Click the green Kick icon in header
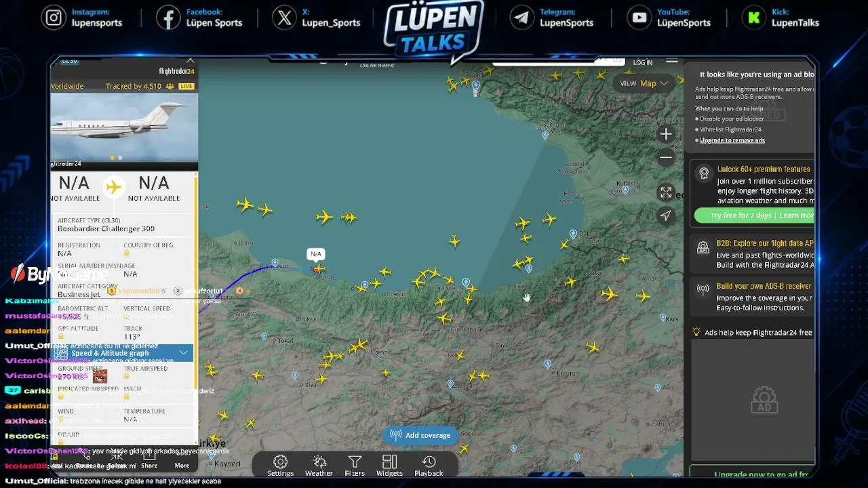This screenshot has width=868, height=488. click(753, 18)
